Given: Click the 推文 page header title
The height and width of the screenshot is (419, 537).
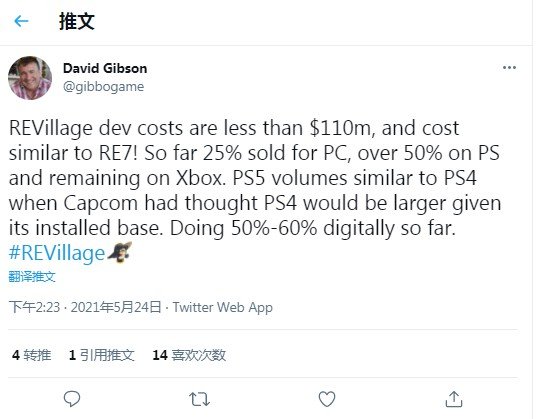Looking at the screenshot, I should pyautogui.click(x=77, y=21).
